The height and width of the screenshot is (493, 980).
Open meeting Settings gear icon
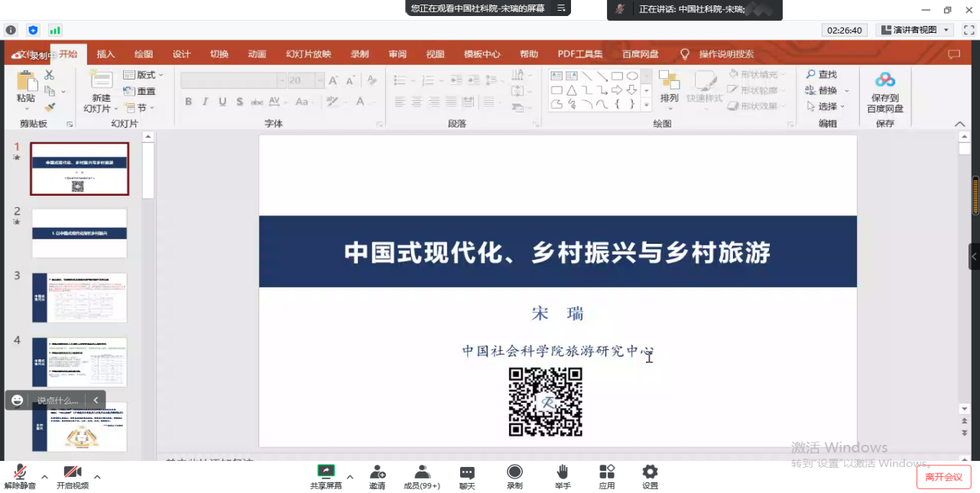pyautogui.click(x=650, y=472)
